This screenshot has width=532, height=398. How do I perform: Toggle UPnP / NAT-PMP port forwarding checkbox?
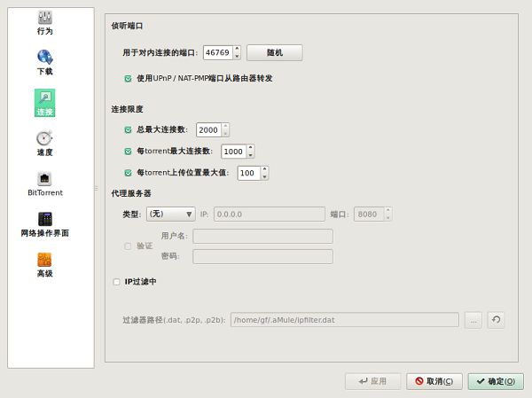coord(128,79)
